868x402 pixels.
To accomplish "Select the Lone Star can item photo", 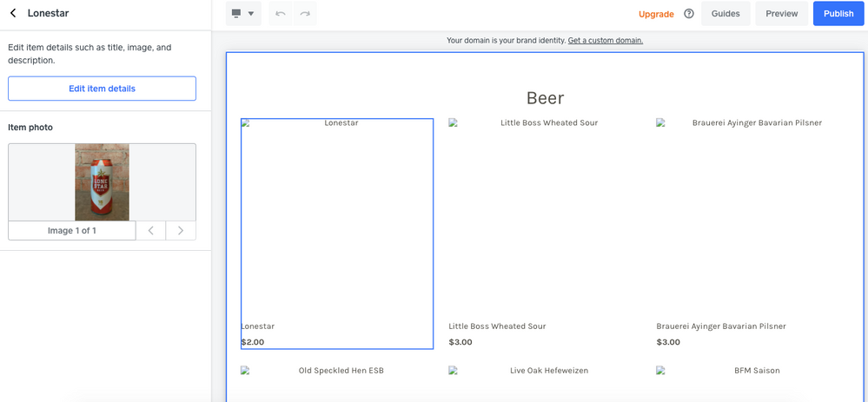I will click(102, 182).
